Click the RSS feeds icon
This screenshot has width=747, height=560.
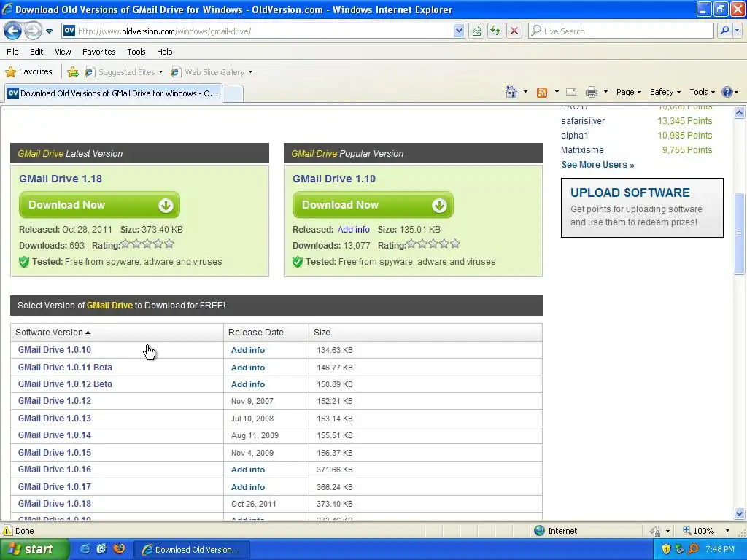tap(542, 93)
